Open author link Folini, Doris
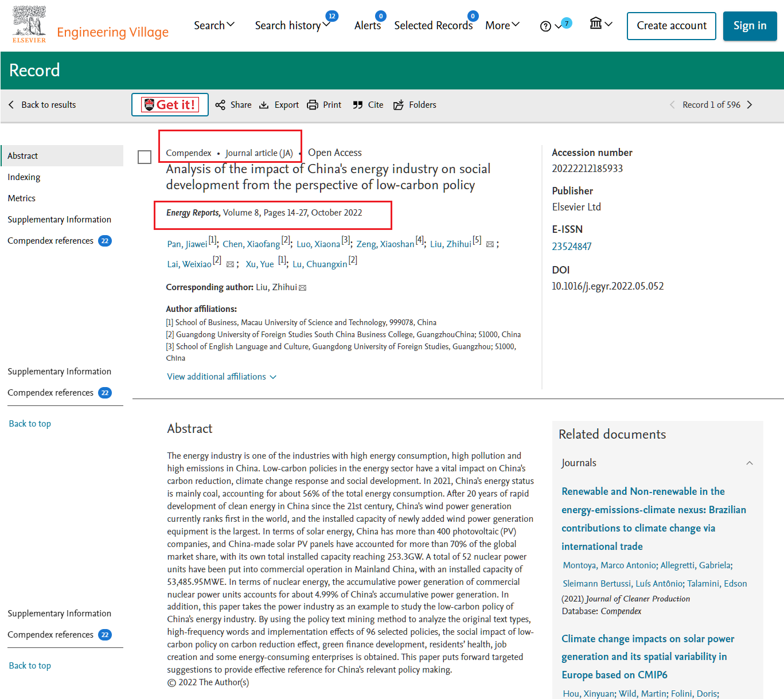The image size is (784, 699). pyautogui.click(x=694, y=694)
